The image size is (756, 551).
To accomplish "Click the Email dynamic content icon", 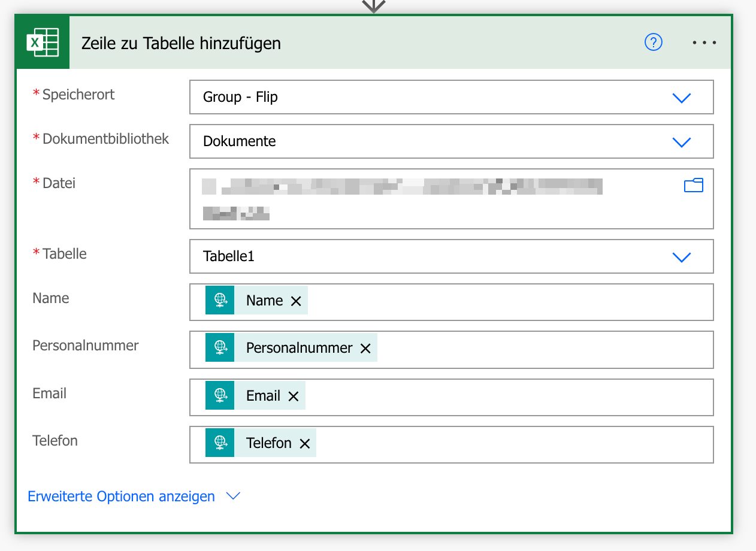I will 220,395.
